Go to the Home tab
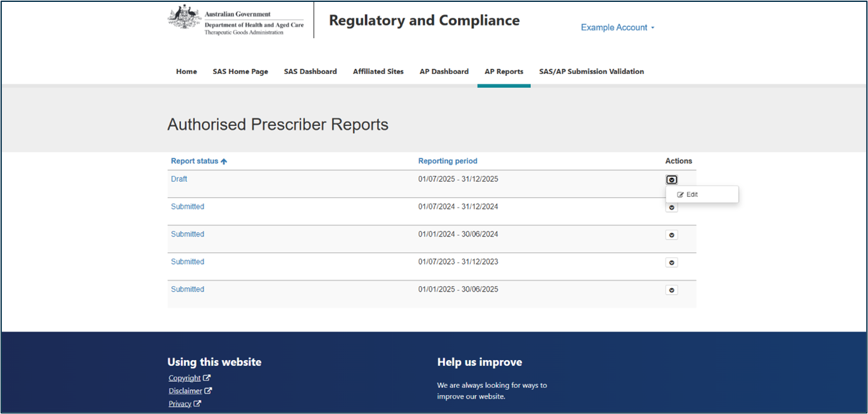Screen dimensions: 868x414 click(186, 72)
